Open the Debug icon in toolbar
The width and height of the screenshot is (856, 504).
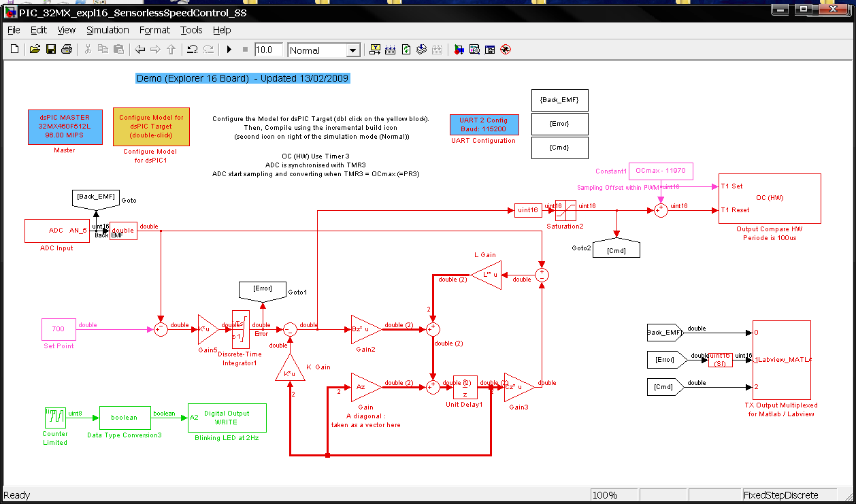[x=506, y=50]
